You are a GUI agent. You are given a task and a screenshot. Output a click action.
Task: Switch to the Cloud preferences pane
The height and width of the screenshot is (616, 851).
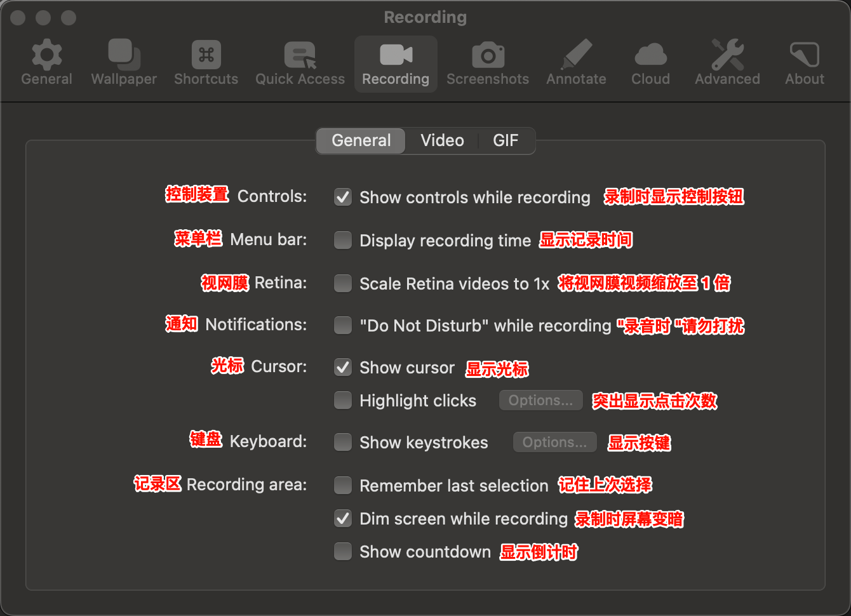point(650,56)
